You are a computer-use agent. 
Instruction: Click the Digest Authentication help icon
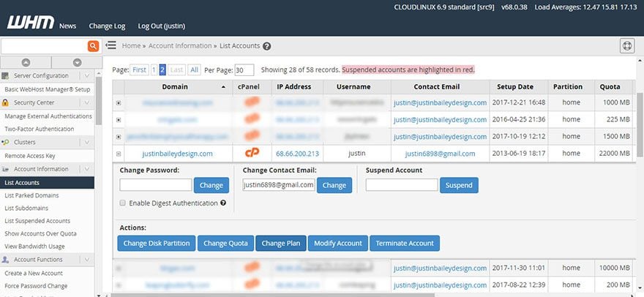pos(223,203)
